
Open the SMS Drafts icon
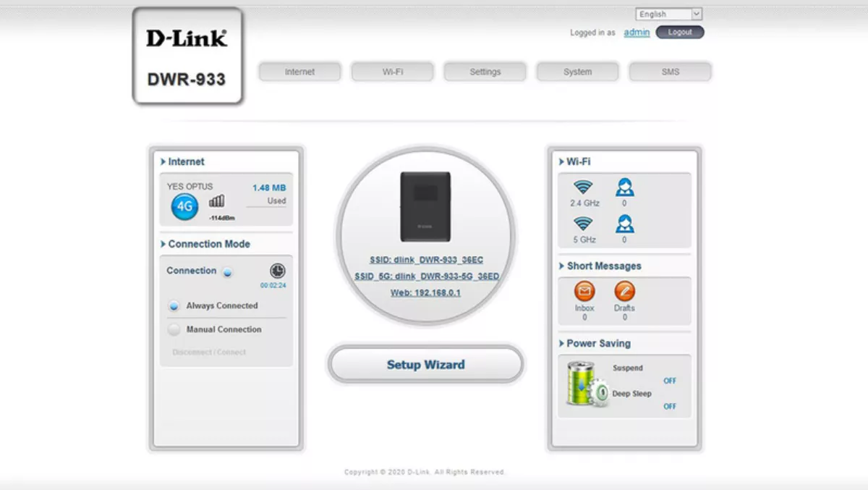pyautogui.click(x=624, y=292)
